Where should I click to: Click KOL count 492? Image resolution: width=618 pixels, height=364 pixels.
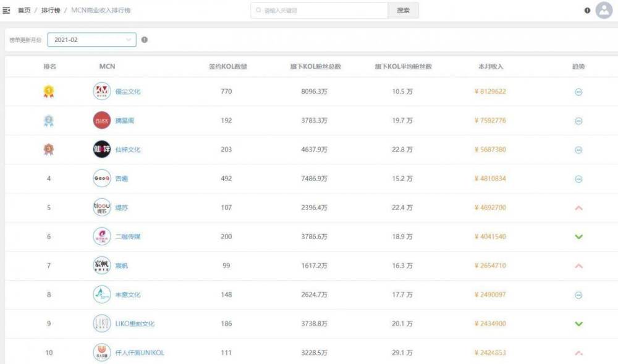click(226, 179)
